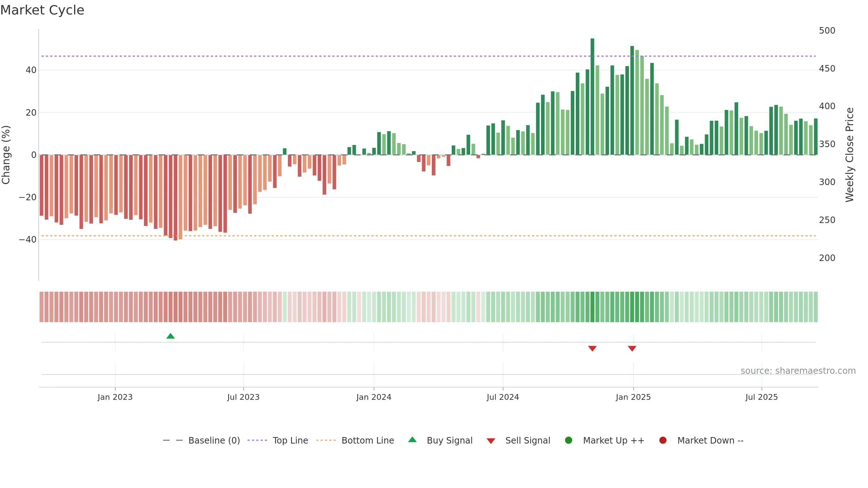Click the 200 price axis label

(827, 258)
